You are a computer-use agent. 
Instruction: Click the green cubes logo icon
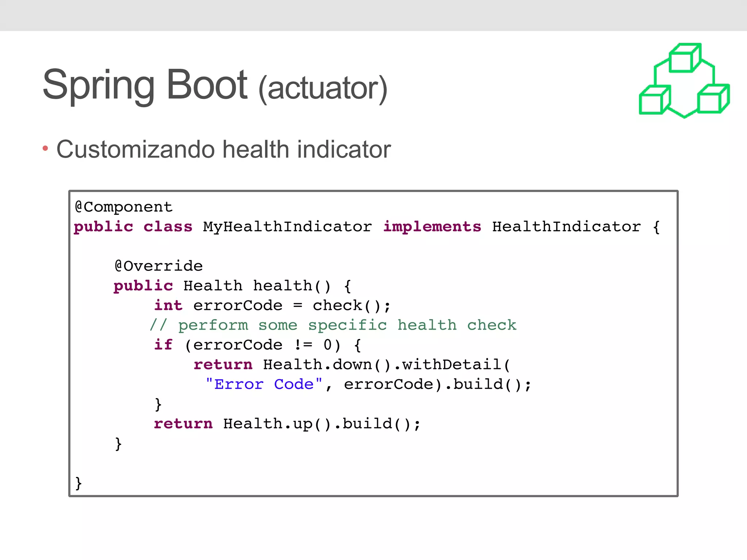coord(684,81)
